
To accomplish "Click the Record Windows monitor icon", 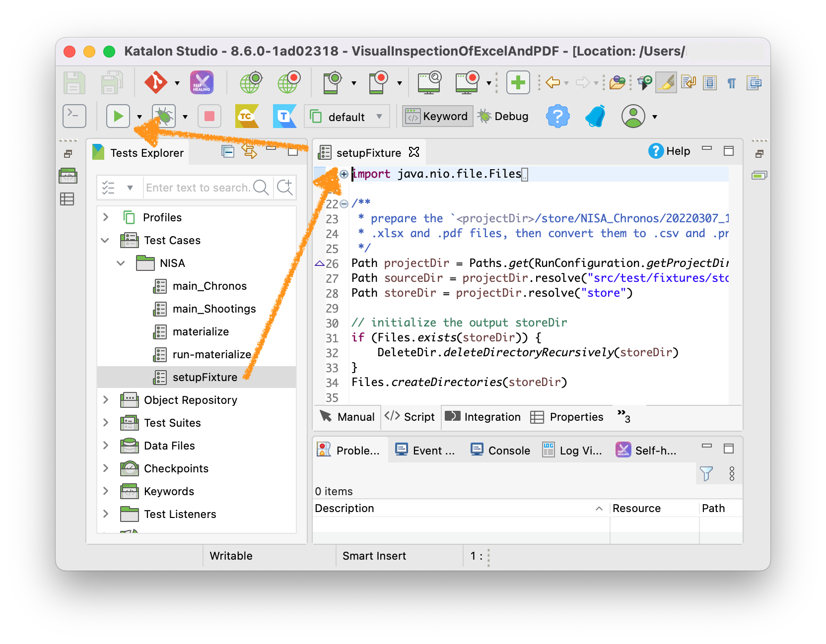I will (x=467, y=82).
